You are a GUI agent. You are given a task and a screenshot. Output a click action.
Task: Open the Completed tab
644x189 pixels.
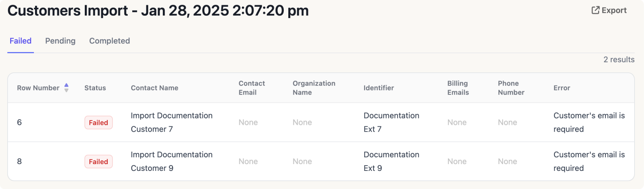click(109, 41)
